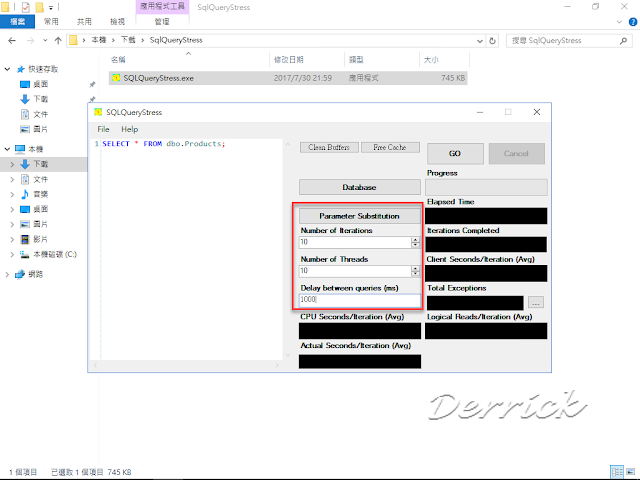This screenshot has height=480, width=640.
Task: Open the View ribbon tab in Explorer
Action: [x=118, y=22]
